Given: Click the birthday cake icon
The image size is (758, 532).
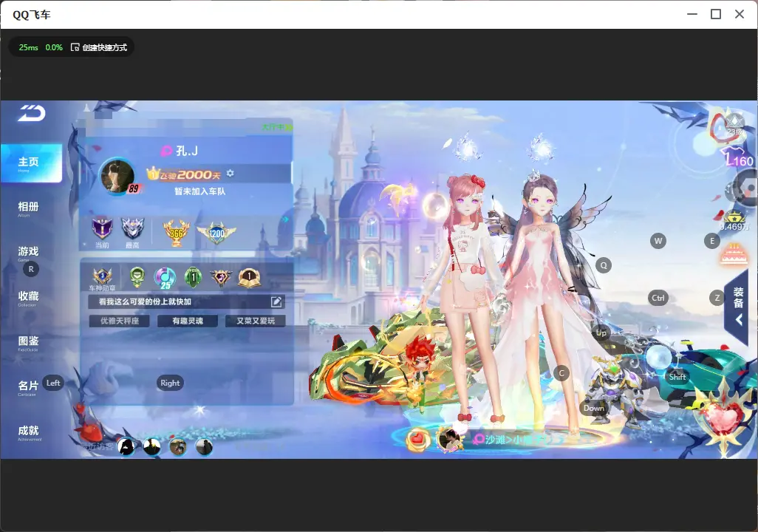Looking at the screenshot, I should click(x=734, y=255).
